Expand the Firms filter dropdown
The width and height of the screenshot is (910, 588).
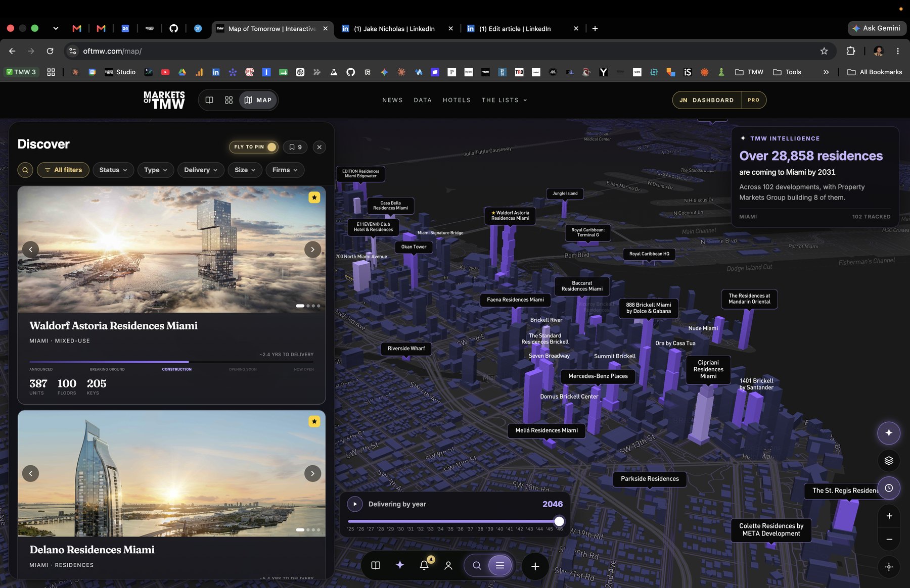click(x=285, y=170)
